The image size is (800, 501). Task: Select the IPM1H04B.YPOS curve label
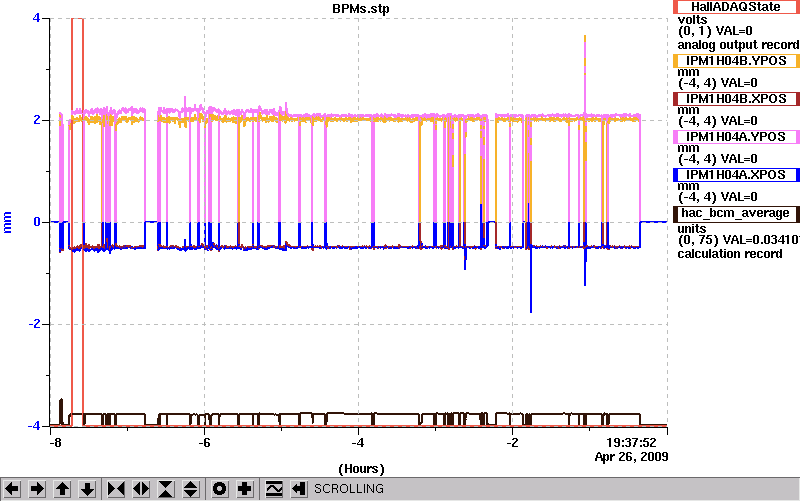click(x=736, y=61)
